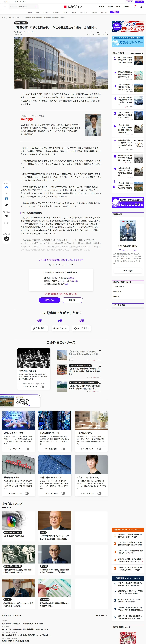Open 有料会員と登録会員の違い link
This screenshot has width=146, height=644.
point(61,294)
